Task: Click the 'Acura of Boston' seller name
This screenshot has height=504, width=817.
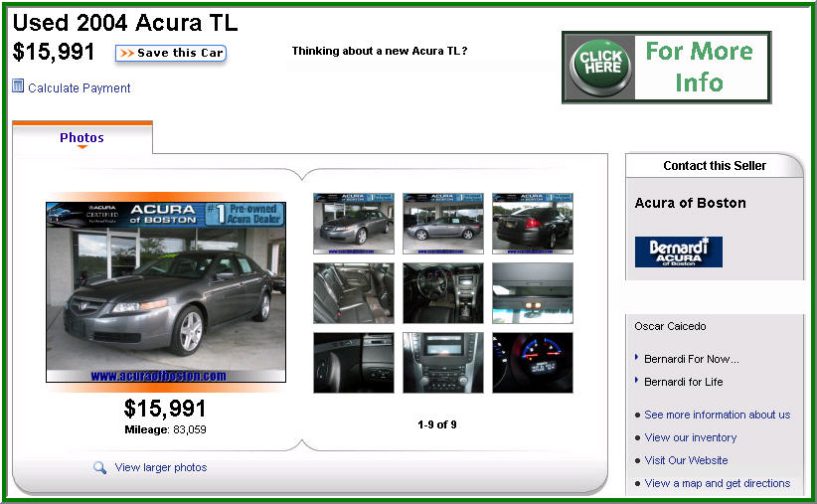Action: point(690,203)
